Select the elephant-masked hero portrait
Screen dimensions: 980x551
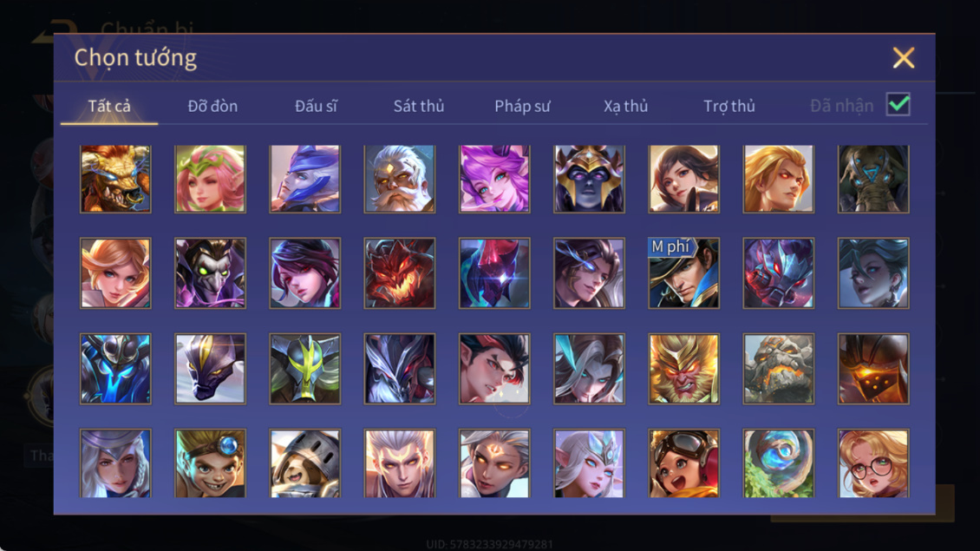click(873, 179)
